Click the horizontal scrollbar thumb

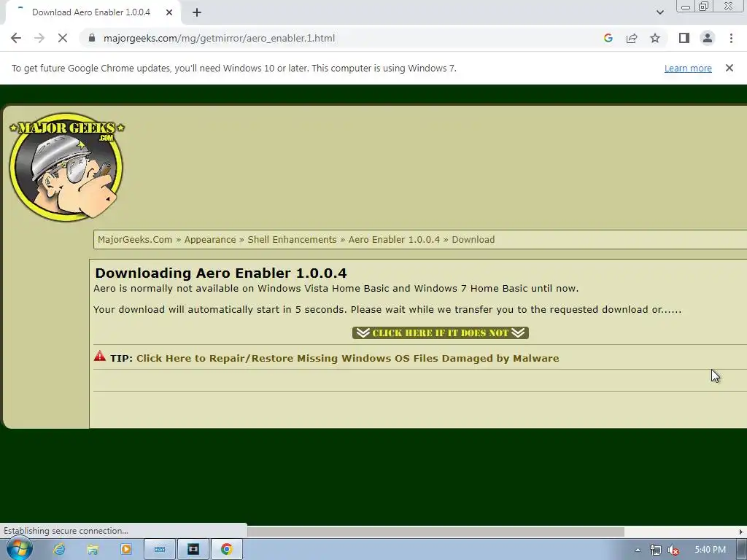click(x=436, y=532)
